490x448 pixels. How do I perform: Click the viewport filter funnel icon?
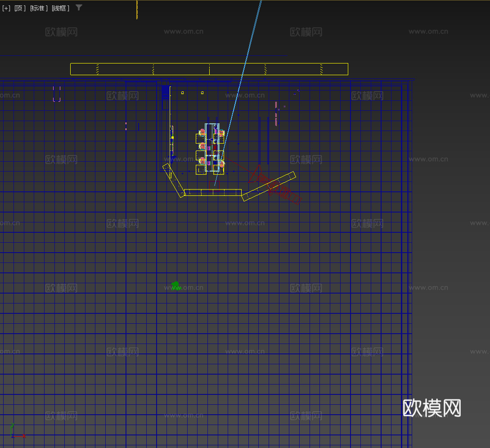click(x=79, y=8)
